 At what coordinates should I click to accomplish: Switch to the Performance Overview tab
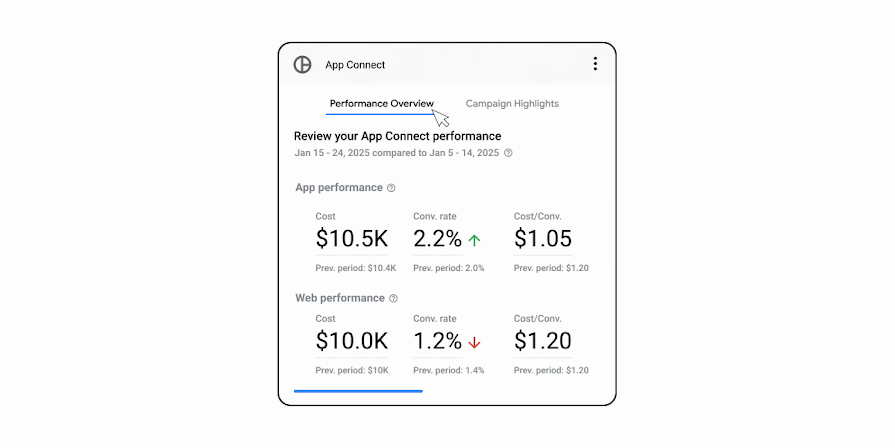[x=381, y=104]
